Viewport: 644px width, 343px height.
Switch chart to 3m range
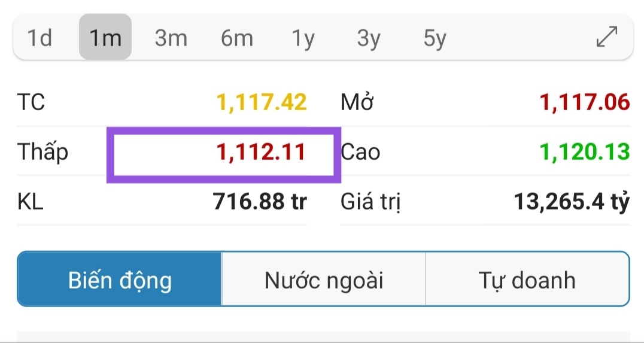[171, 38]
